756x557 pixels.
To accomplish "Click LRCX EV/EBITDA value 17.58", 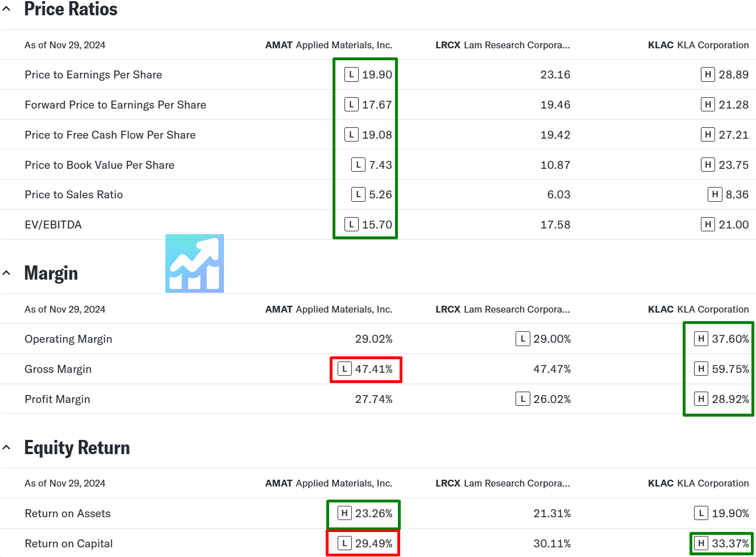I will click(x=555, y=225).
